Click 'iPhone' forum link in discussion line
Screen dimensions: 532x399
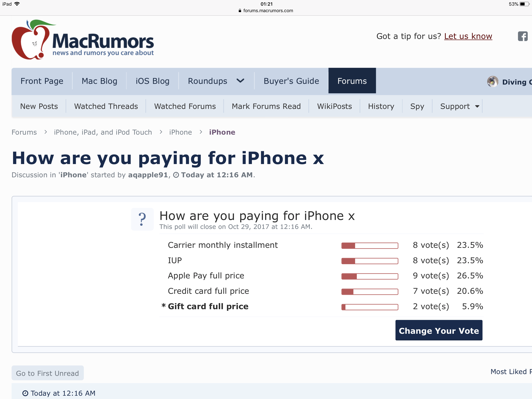(73, 175)
